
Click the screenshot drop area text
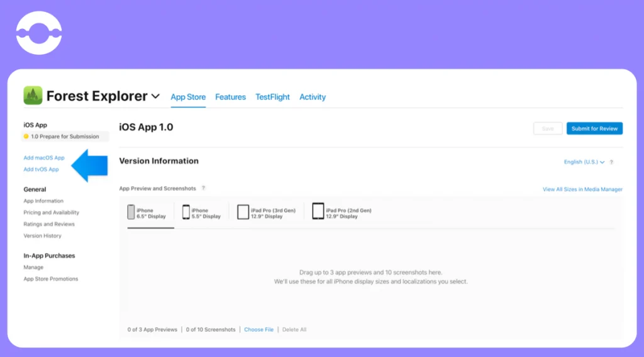370,277
